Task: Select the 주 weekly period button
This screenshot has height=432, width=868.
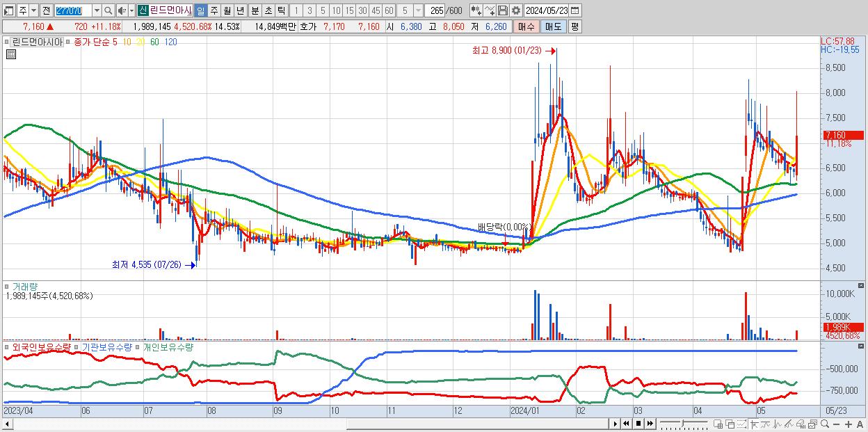Action: coord(214,10)
